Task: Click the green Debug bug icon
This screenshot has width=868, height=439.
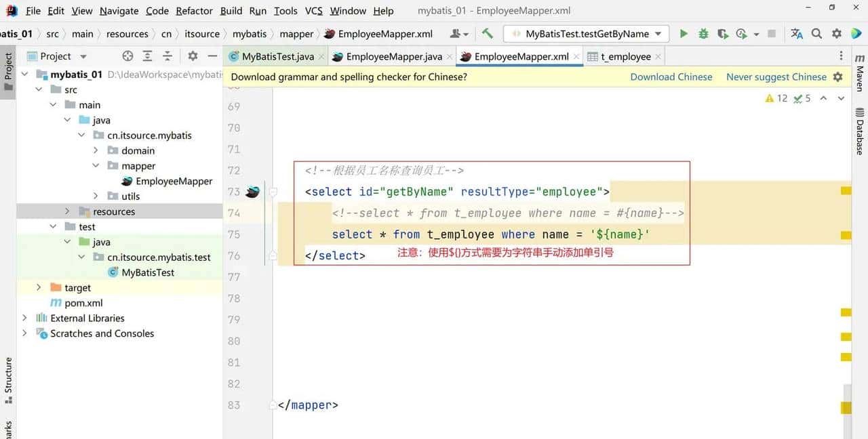Action: point(703,33)
